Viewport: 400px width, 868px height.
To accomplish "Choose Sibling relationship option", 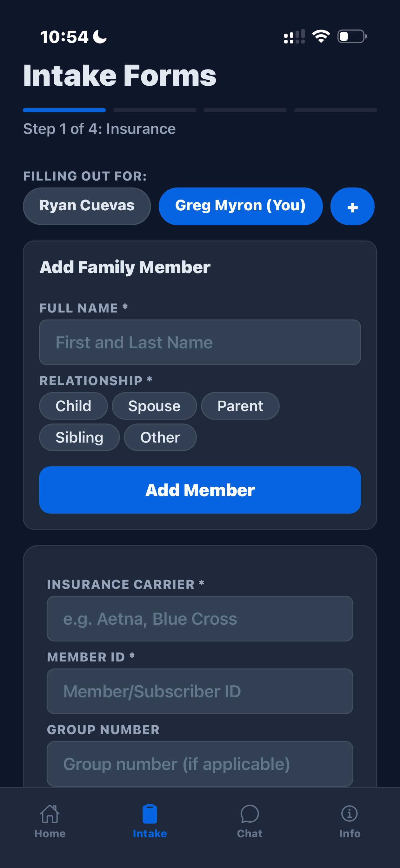I will click(79, 437).
